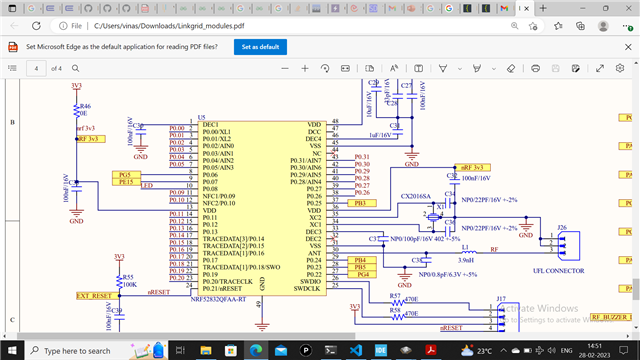Open Collections panel

coord(580,26)
